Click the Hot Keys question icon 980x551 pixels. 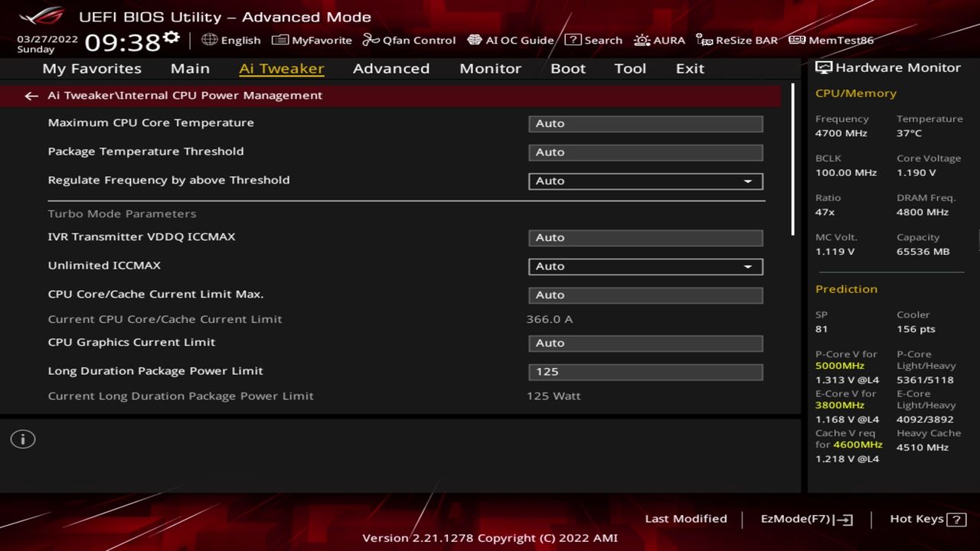pyautogui.click(x=956, y=520)
